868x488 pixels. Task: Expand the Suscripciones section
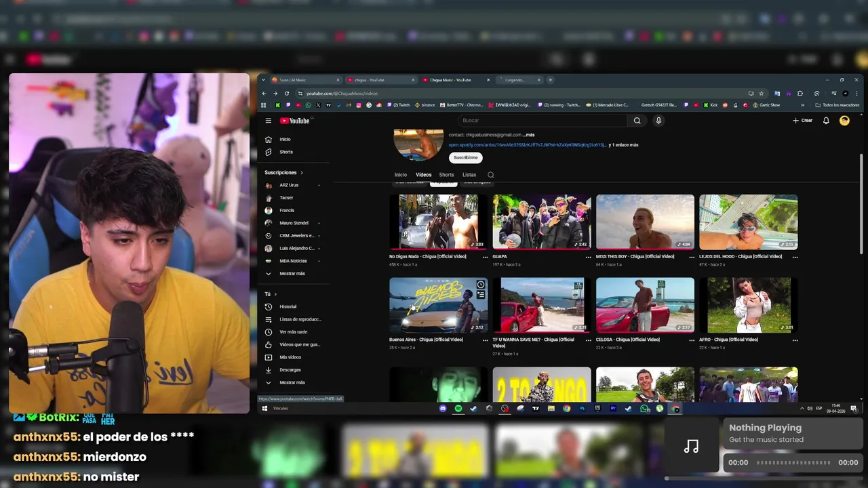pos(283,173)
